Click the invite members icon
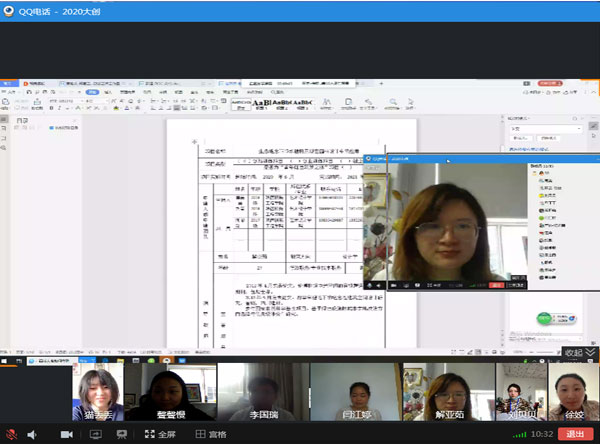Image resolution: width=600 pixels, height=445 pixels. [122, 435]
